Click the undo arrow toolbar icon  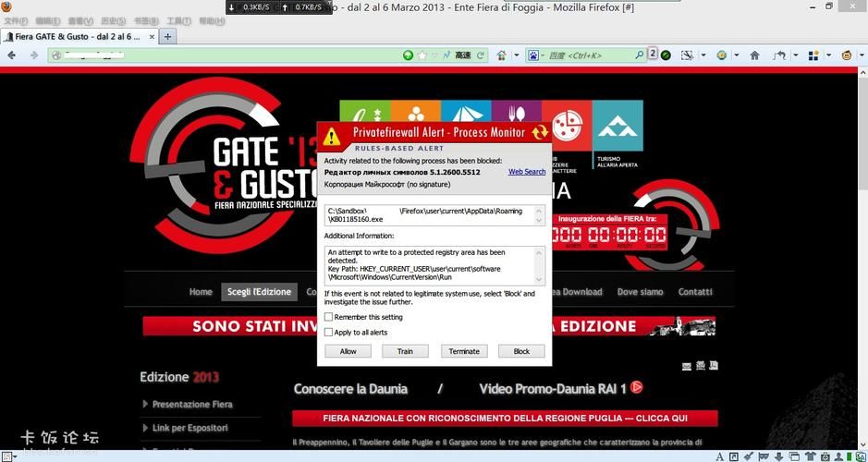pos(780,55)
